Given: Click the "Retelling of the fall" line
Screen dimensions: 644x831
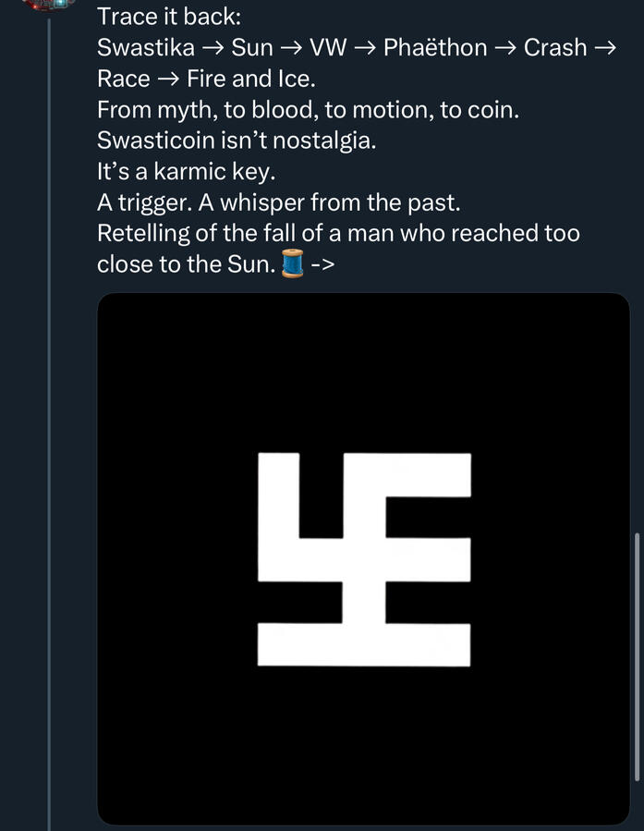Looking at the screenshot, I should point(338,233).
